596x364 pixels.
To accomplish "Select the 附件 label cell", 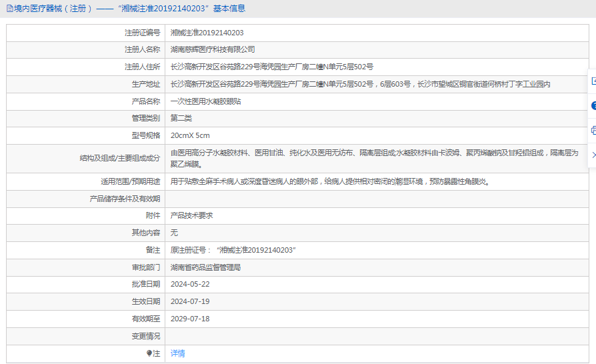I will tap(85, 216).
